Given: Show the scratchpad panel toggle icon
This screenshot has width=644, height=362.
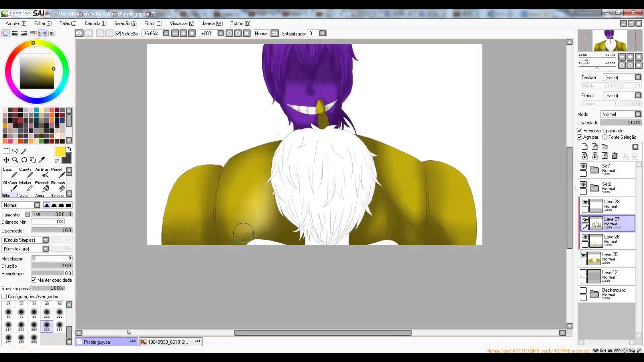Looking at the screenshot, I should [51, 33].
